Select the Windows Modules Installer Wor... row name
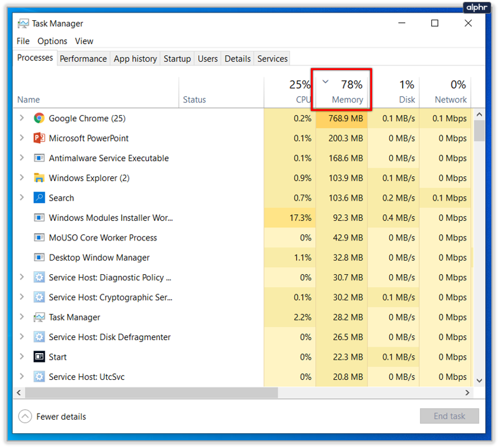This screenshot has height=448, width=499. (x=111, y=218)
